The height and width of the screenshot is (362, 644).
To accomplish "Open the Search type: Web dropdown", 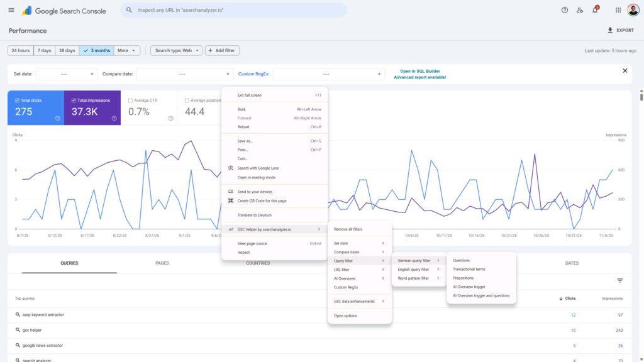I will (175, 50).
